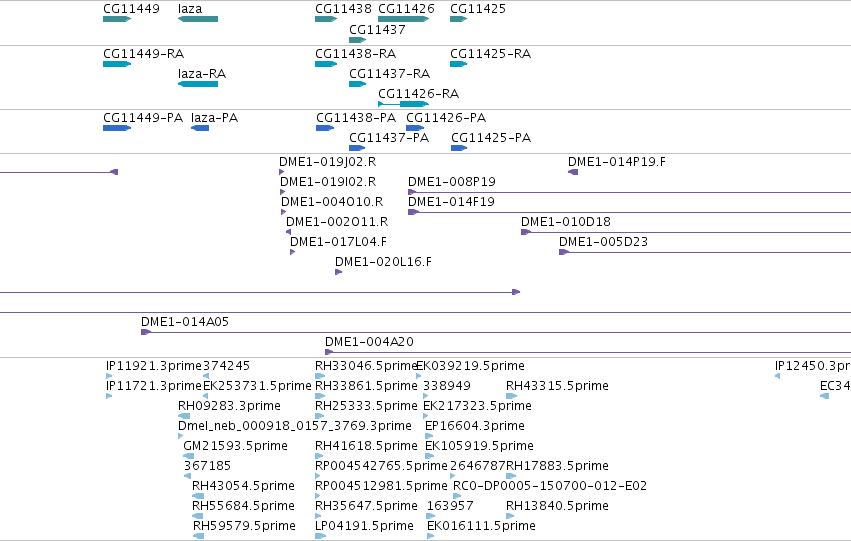Select EST RH59579.5prime
The width and height of the screenshot is (851, 541).
click(199, 536)
